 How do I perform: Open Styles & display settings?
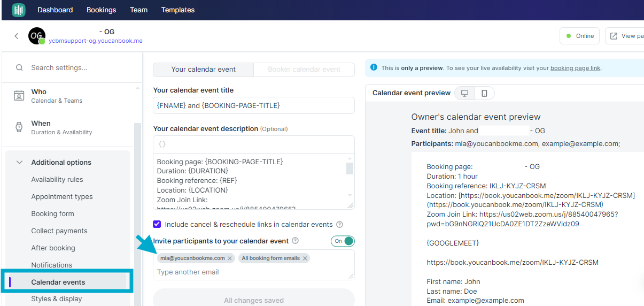point(57,299)
